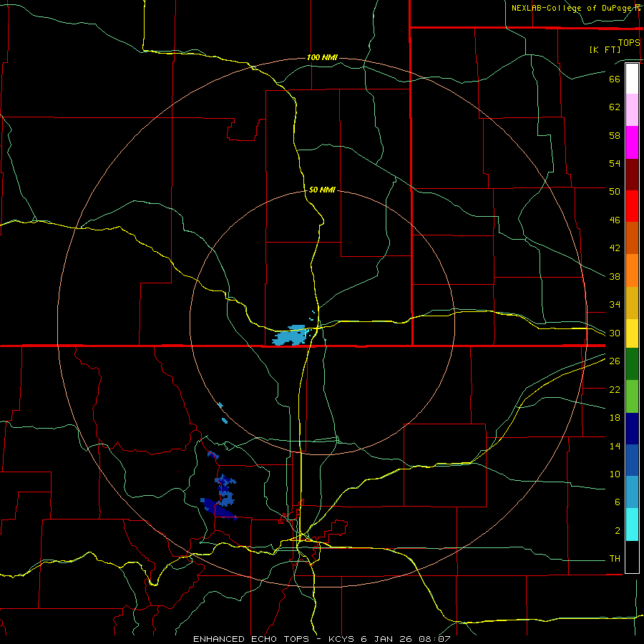Select the light green legend swatch

[x=632, y=396]
